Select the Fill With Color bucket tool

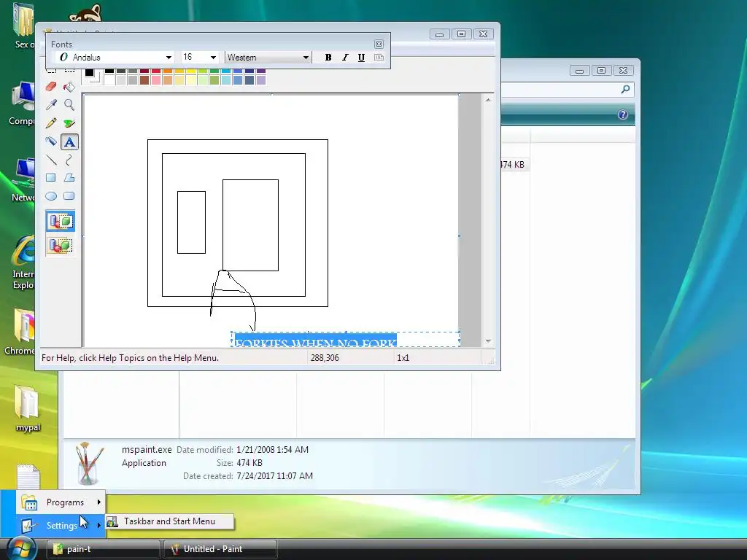tap(69, 87)
